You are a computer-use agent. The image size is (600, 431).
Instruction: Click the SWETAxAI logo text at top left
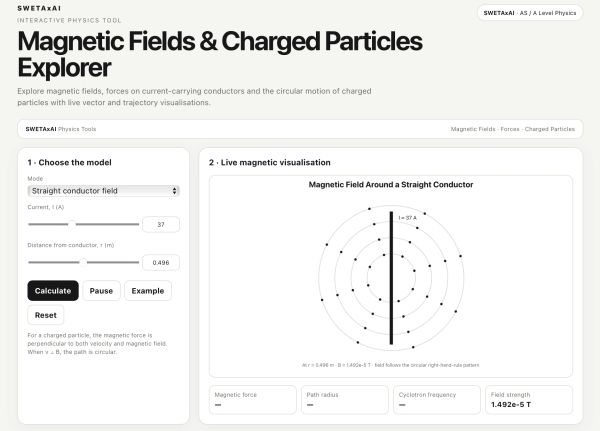point(39,8)
